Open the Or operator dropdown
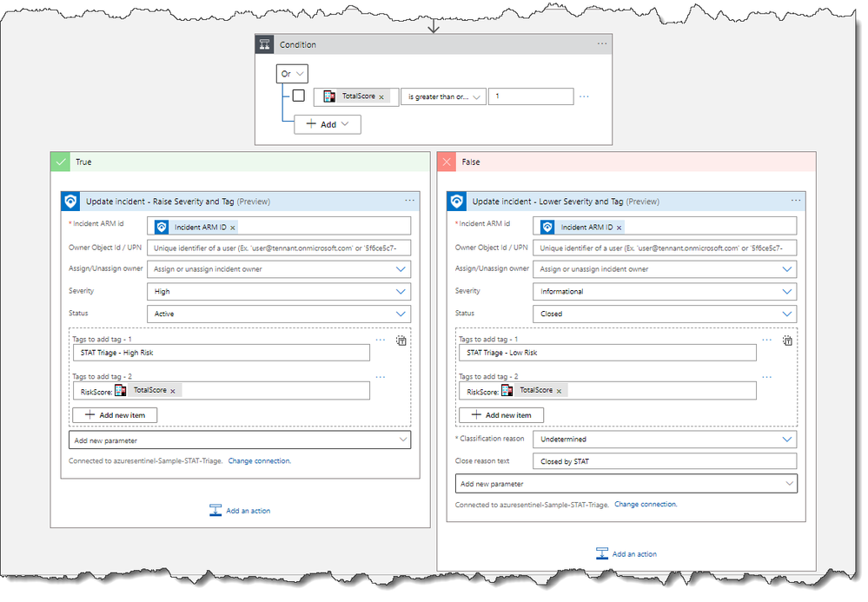Image resolution: width=868 pixels, height=602 pixels. 292,74
